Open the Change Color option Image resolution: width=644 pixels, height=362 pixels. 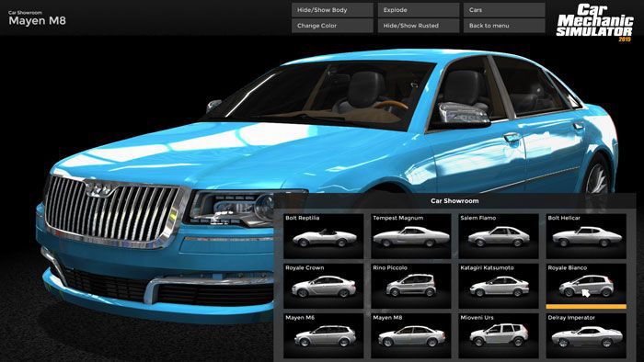pos(332,26)
